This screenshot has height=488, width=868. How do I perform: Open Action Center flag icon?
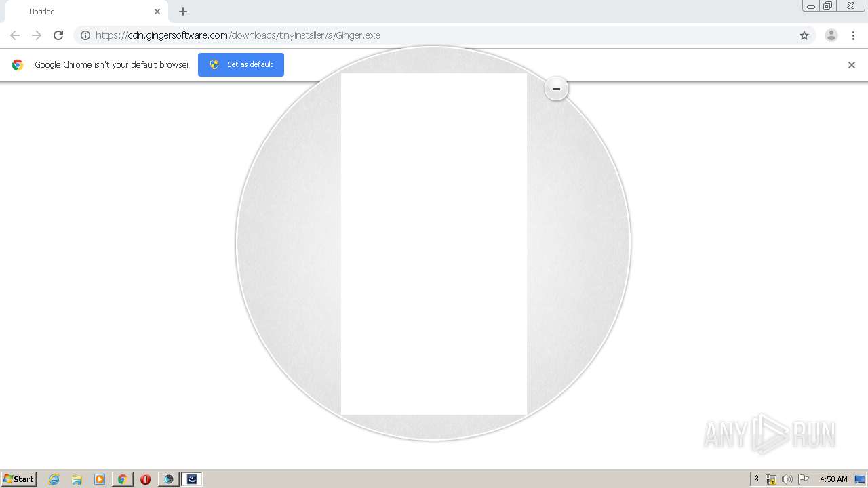click(x=804, y=479)
